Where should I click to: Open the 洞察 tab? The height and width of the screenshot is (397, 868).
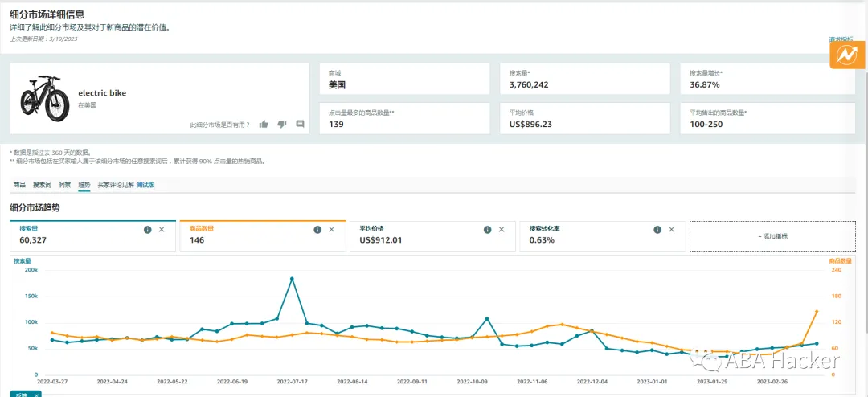(x=65, y=185)
